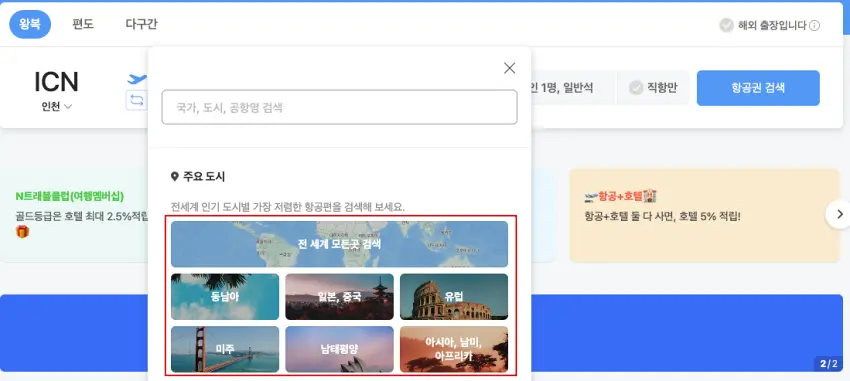This screenshot has width=850, height=381.
Task: Click the airplane icon next to ICN
Action: [137, 79]
